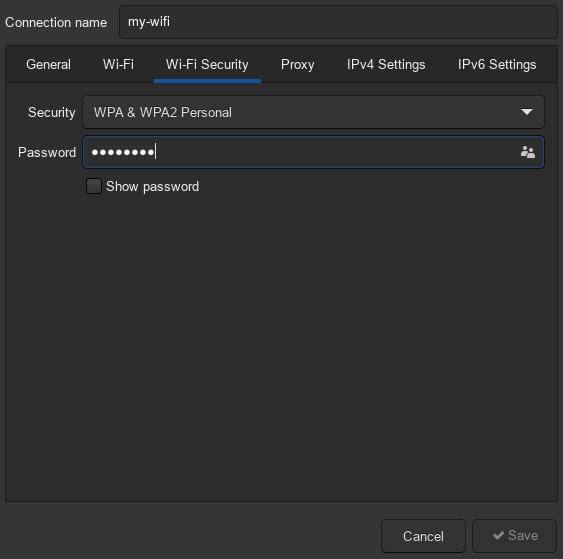Focus the Connection name field
563x559 pixels.
pos(338,22)
